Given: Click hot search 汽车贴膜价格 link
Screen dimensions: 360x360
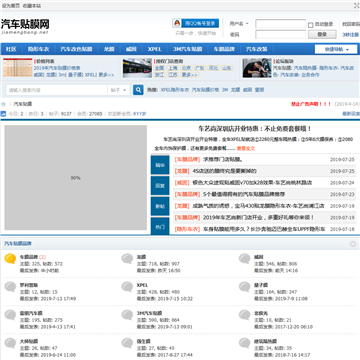Looking at the screenshot, I should (x=205, y=90).
